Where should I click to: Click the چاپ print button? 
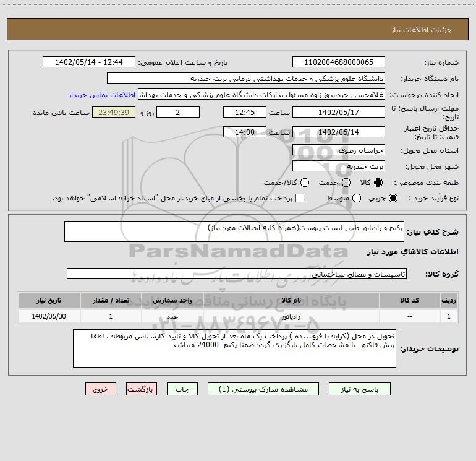pos(182,389)
